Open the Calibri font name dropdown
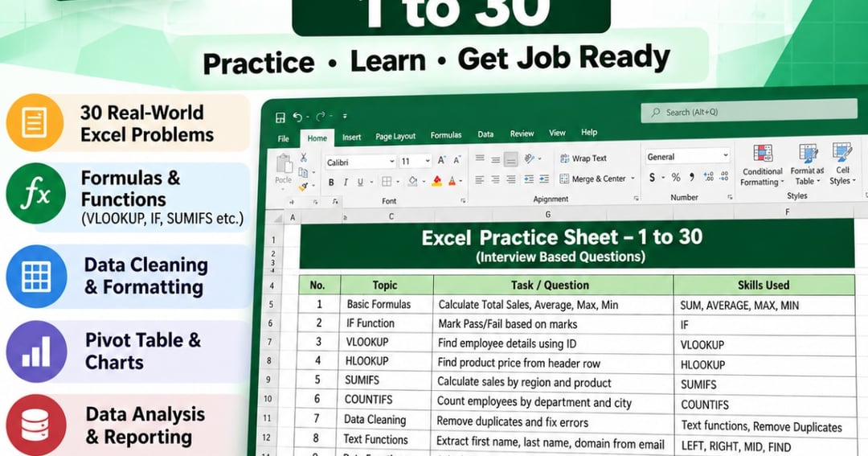 pos(392,161)
